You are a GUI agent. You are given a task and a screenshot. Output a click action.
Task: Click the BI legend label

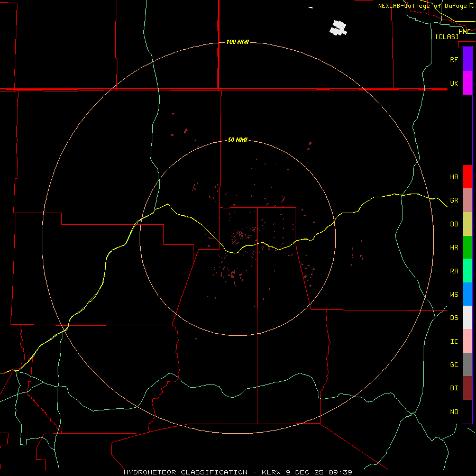click(x=454, y=388)
